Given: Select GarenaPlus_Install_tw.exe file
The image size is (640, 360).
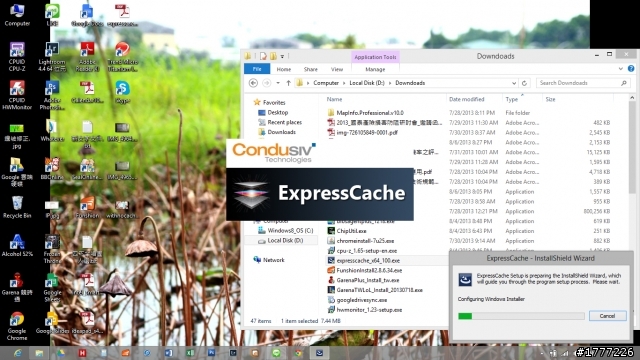Looking at the screenshot, I should (368, 280).
